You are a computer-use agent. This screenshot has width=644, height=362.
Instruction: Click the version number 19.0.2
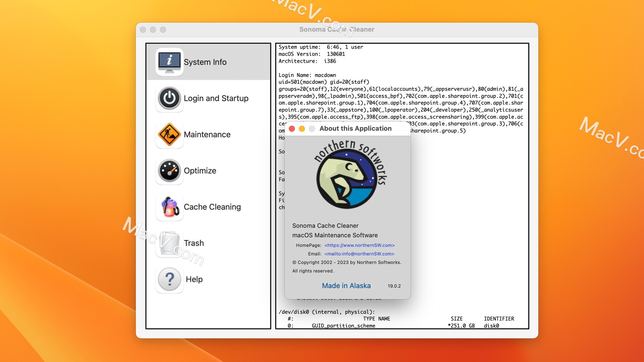click(x=394, y=286)
